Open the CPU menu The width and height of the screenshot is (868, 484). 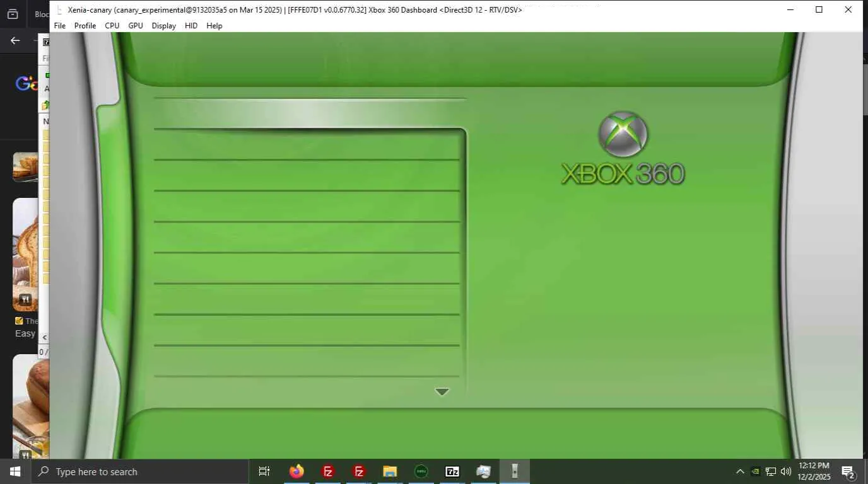tap(112, 26)
